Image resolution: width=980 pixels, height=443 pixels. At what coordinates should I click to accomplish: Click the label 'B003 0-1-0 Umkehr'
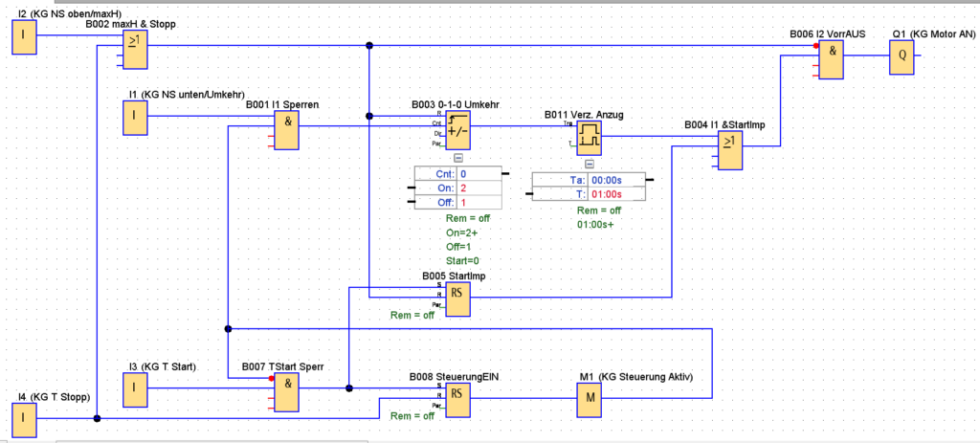(x=456, y=104)
